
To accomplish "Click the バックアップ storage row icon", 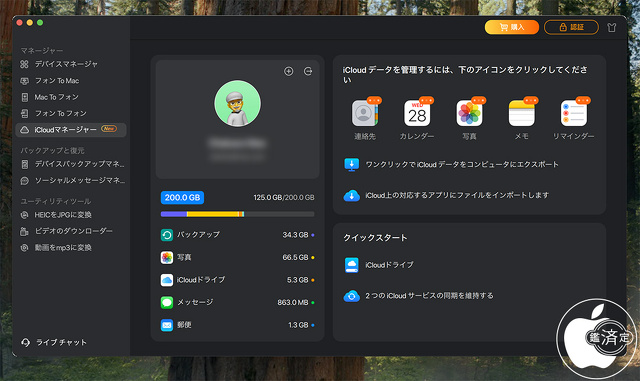I will (x=167, y=235).
